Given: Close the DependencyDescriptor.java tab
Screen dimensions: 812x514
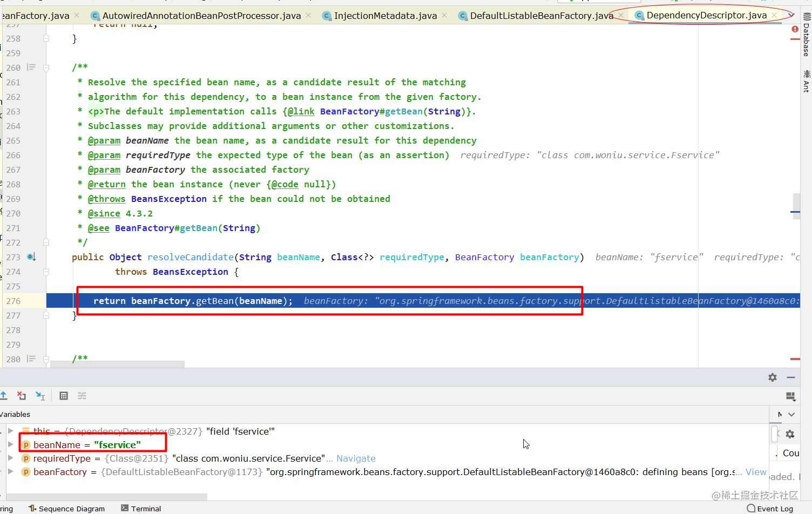Looking at the screenshot, I should [774, 15].
